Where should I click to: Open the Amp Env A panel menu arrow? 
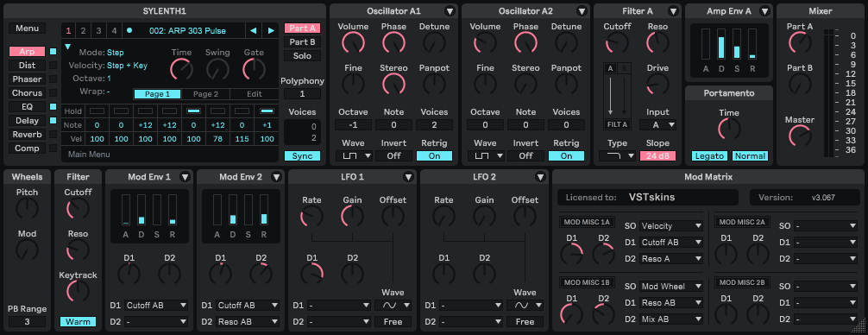point(764,11)
